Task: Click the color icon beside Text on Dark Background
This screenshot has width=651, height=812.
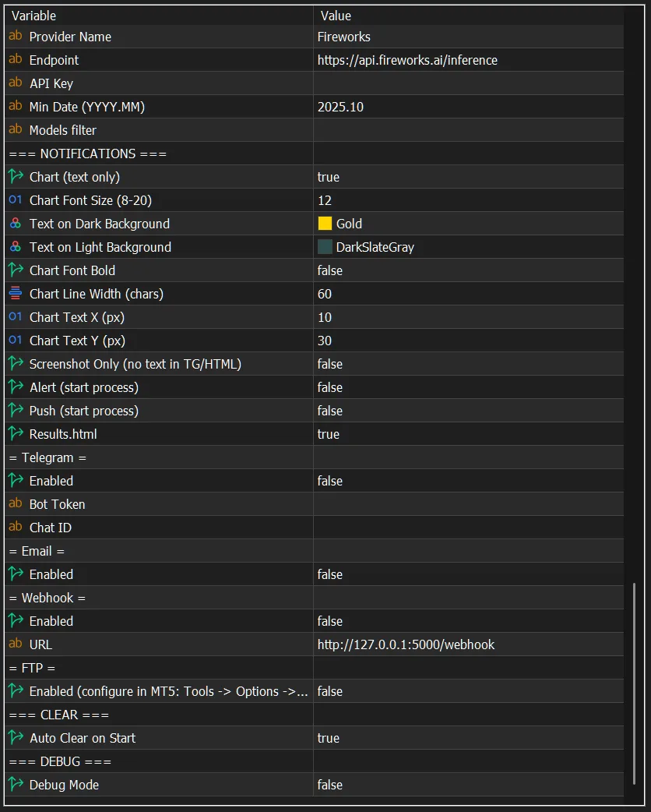Action: click(16, 223)
